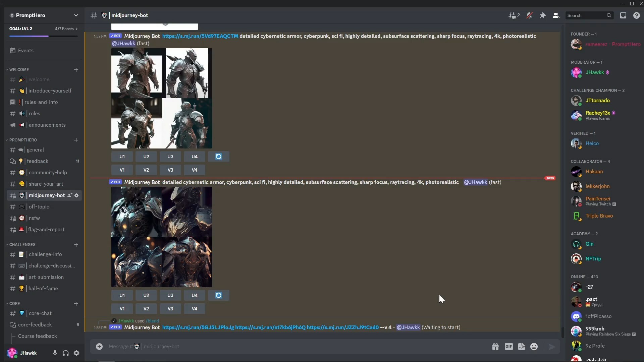This screenshot has height=362, width=644.
Task: Open the Inbox icon
Action: click(623, 15)
